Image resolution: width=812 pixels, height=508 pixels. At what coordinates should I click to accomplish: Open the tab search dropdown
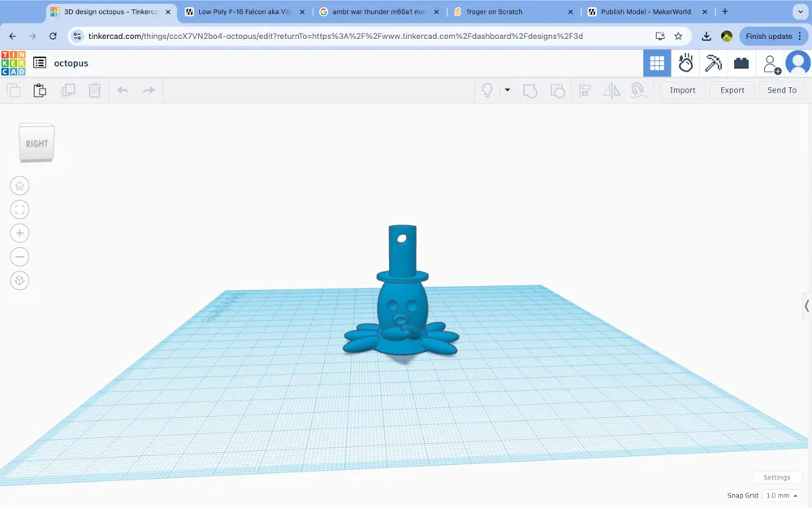(800, 11)
